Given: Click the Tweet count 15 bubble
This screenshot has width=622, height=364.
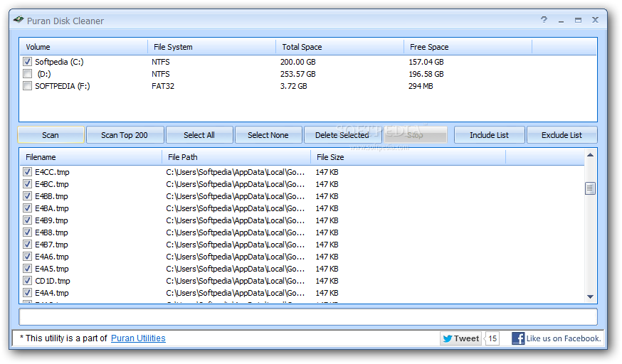Looking at the screenshot, I should [x=492, y=338].
